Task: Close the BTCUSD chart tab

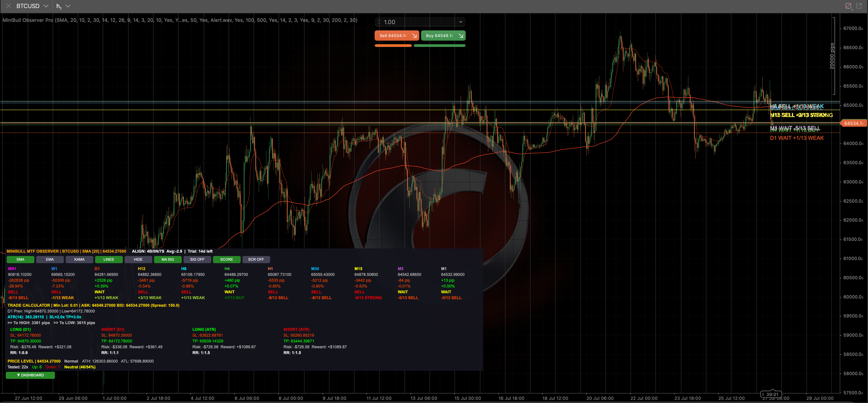Action: [8, 6]
